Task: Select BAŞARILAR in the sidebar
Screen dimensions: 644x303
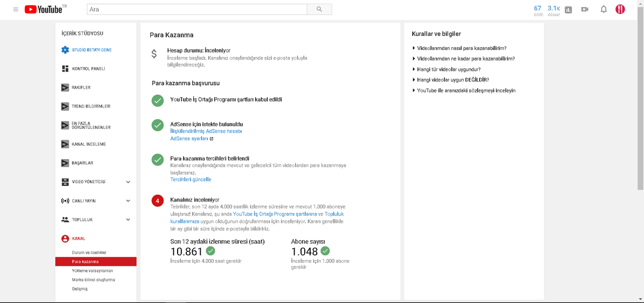Action: (x=83, y=163)
